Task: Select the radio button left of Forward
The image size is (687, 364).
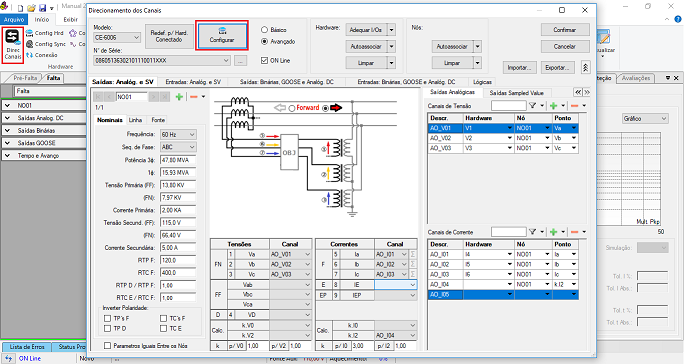Action: pos(292,108)
